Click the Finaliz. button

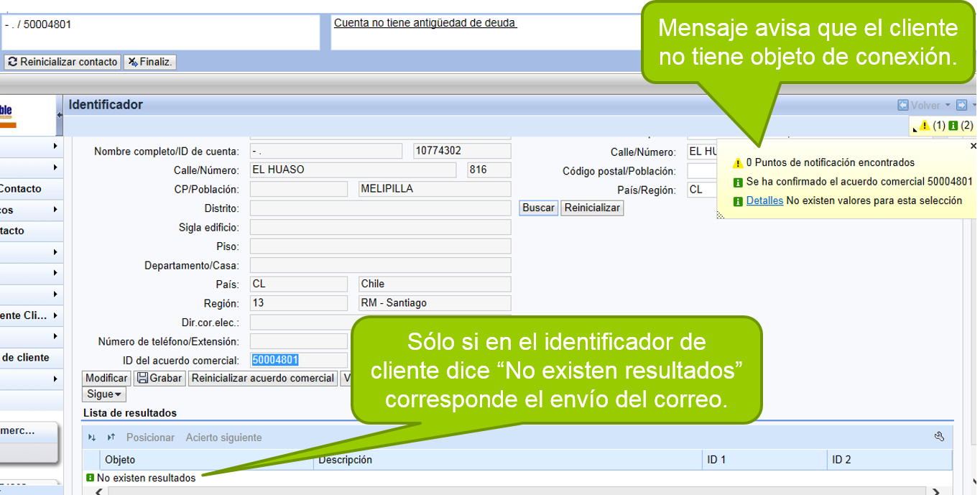[x=149, y=63]
